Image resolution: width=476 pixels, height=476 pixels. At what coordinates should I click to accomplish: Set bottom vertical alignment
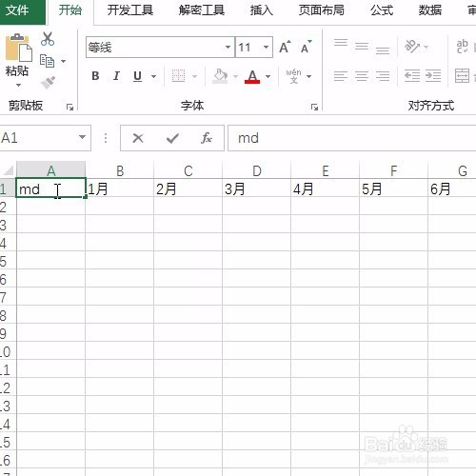[383, 50]
